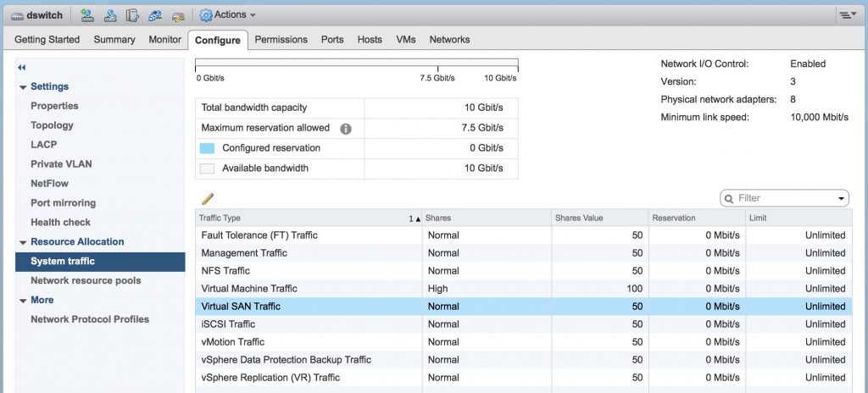Image resolution: width=868 pixels, height=393 pixels.
Task: Collapse the More section in sidebar
Action: click(23, 301)
